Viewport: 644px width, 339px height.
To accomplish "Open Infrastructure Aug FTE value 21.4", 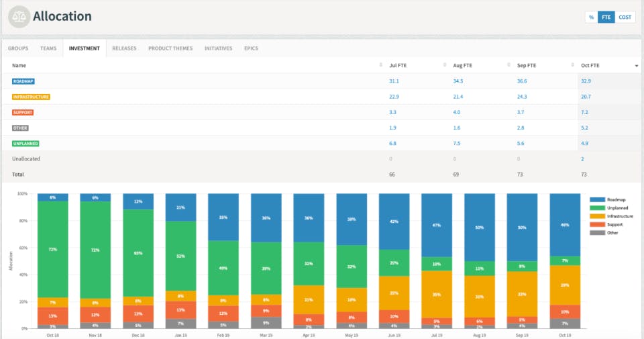I will tap(458, 97).
